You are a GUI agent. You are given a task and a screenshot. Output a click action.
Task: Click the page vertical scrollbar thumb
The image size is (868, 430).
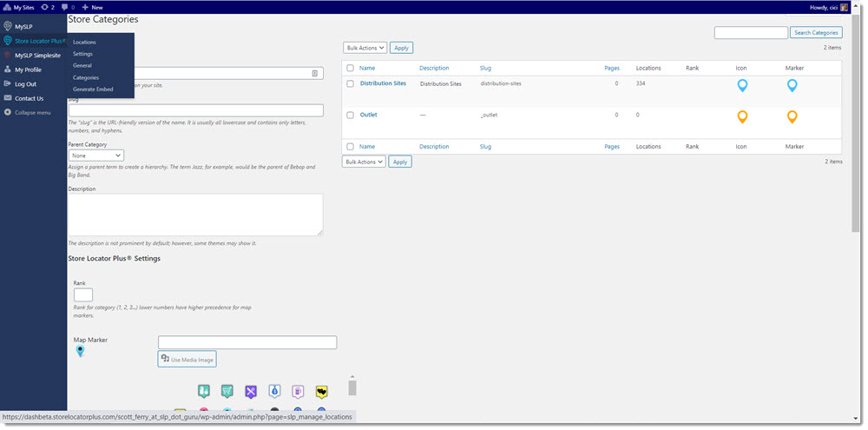pyautogui.click(x=855, y=122)
